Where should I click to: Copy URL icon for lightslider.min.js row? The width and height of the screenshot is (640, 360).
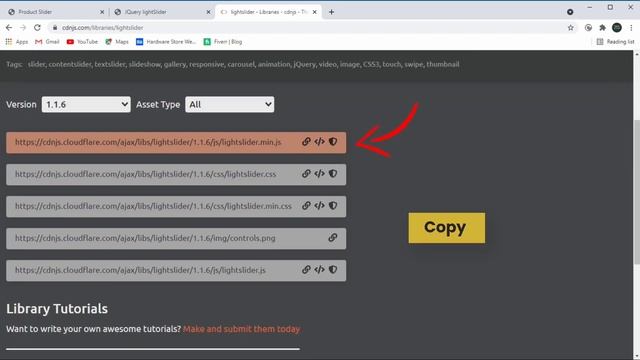[306, 142]
